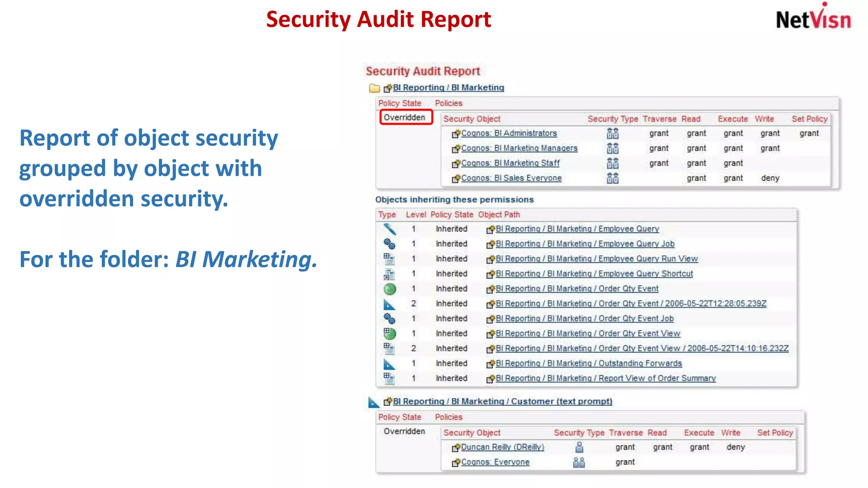
Task: Click the green event icon for Order Qty Event
Action: [390, 289]
